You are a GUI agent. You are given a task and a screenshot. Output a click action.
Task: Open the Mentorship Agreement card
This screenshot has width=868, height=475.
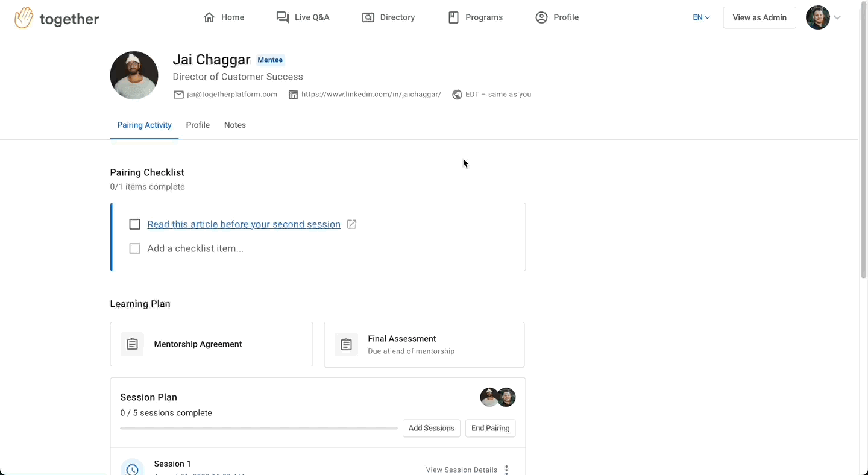click(x=212, y=344)
